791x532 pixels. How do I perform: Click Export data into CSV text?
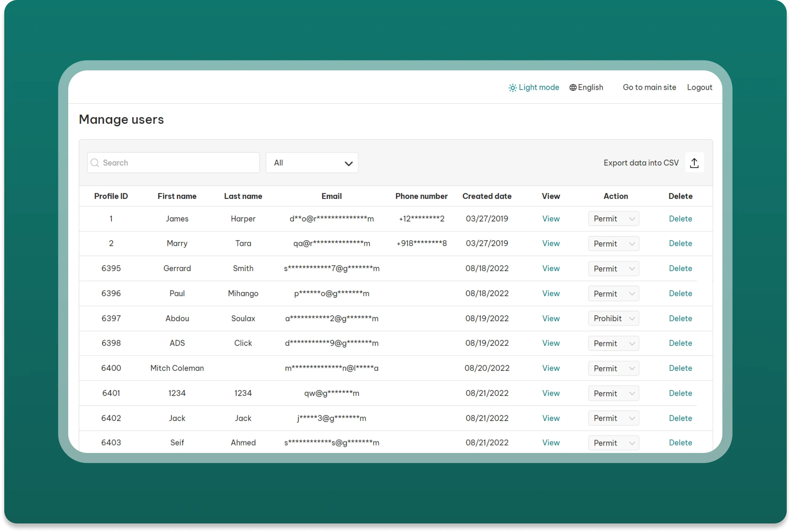point(641,163)
